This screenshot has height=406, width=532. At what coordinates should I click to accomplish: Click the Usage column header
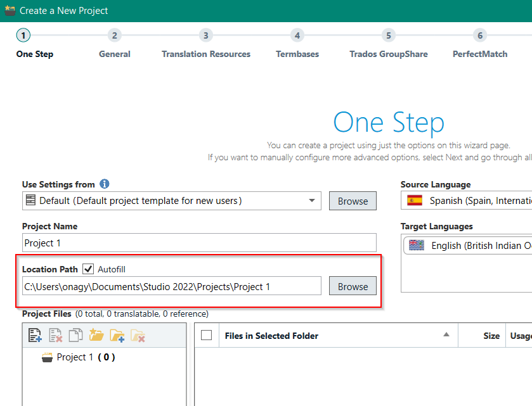521,336
